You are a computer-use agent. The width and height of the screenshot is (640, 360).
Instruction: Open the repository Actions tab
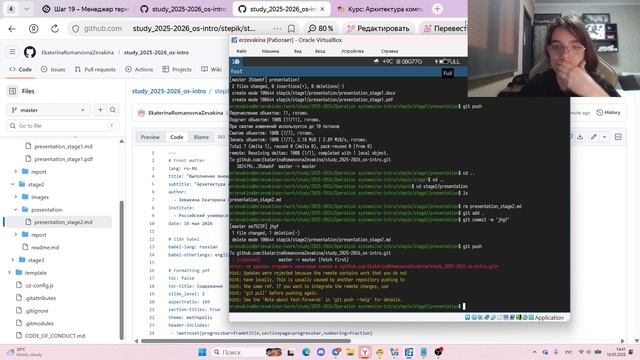pos(139,69)
